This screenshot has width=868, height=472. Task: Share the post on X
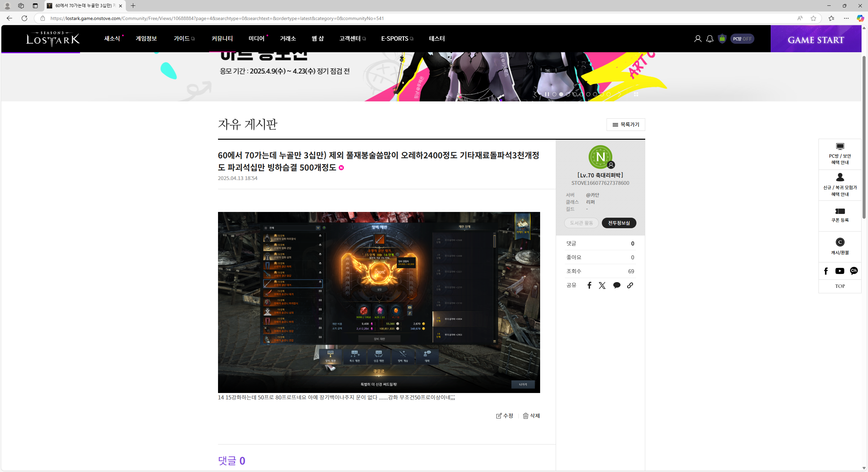tap(602, 286)
